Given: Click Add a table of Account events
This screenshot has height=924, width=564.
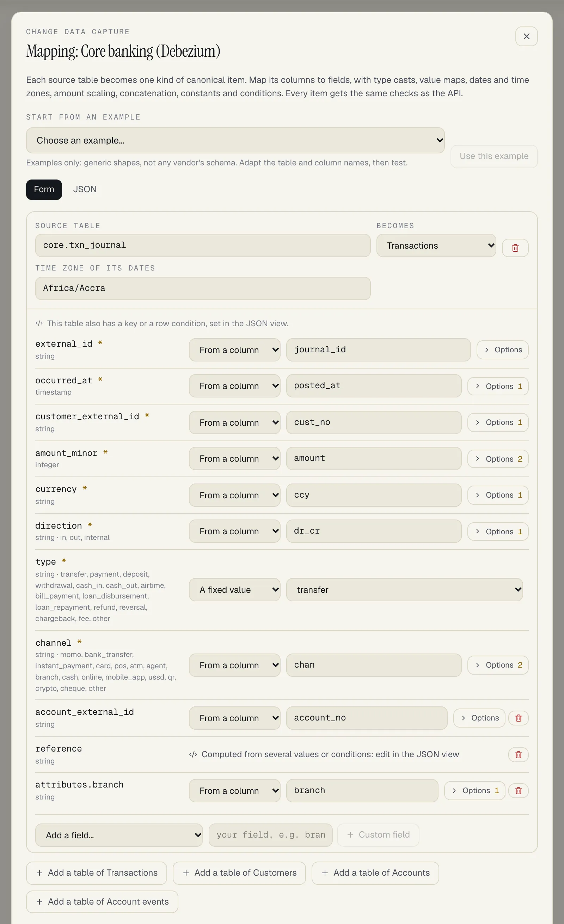Looking at the screenshot, I should (x=102, y=901).
